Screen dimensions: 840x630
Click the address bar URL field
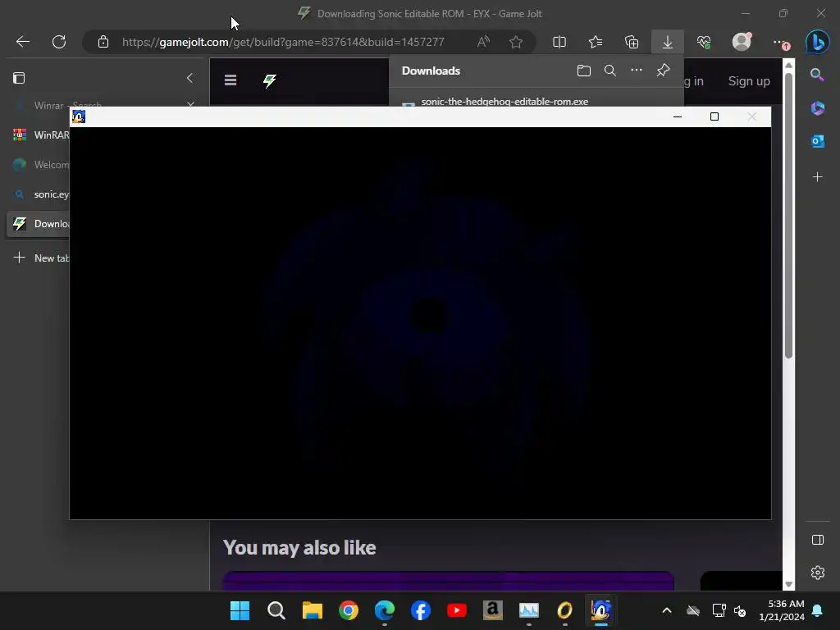[x=283, y=42]
